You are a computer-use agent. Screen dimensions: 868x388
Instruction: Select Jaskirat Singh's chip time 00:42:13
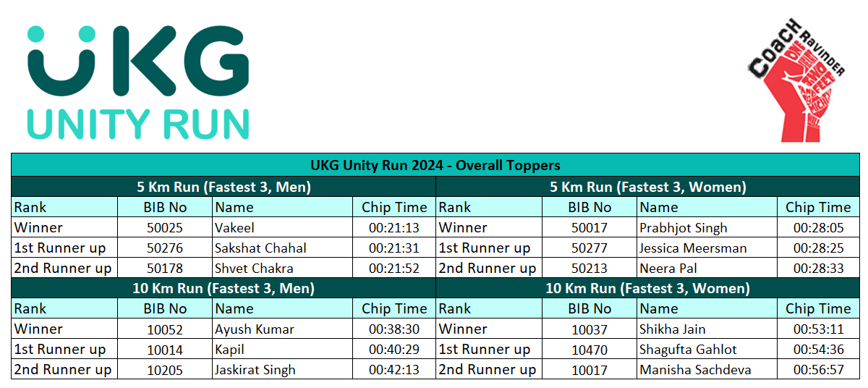click(x=394, y=369)
